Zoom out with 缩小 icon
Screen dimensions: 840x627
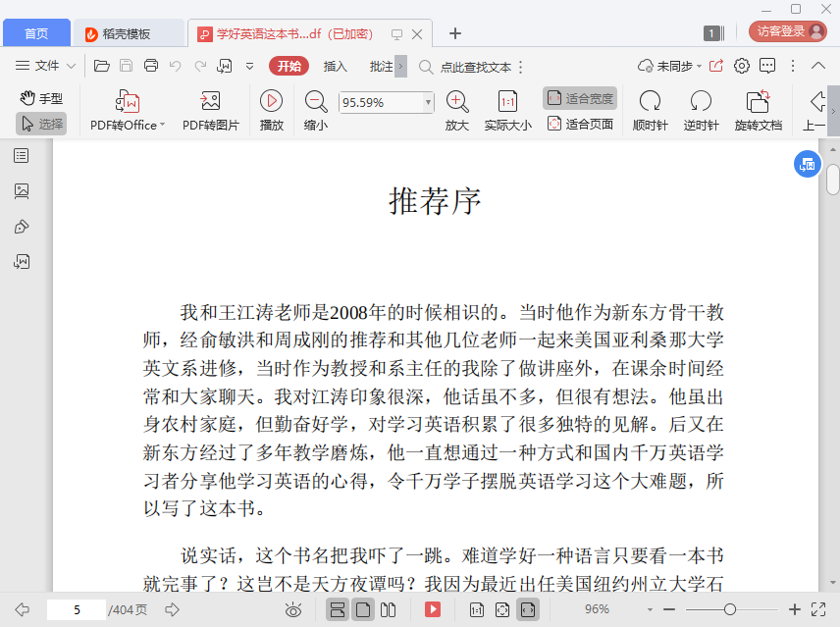316,111
